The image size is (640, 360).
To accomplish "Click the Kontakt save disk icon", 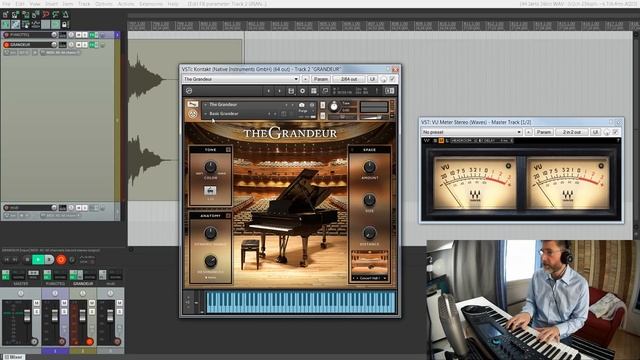I will 291,91.
